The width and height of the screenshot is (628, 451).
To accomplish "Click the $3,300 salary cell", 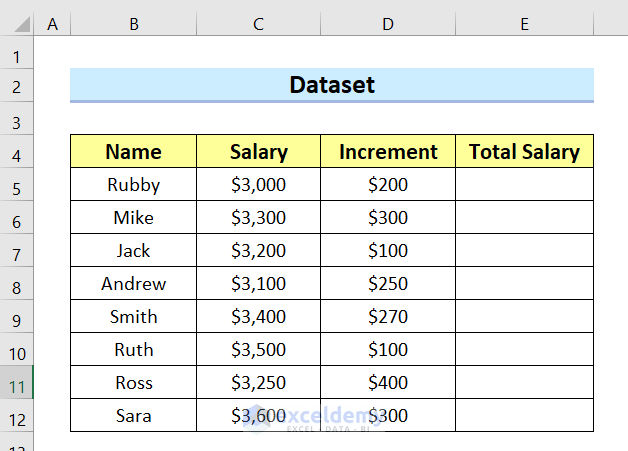I will [x=258, y=218].
